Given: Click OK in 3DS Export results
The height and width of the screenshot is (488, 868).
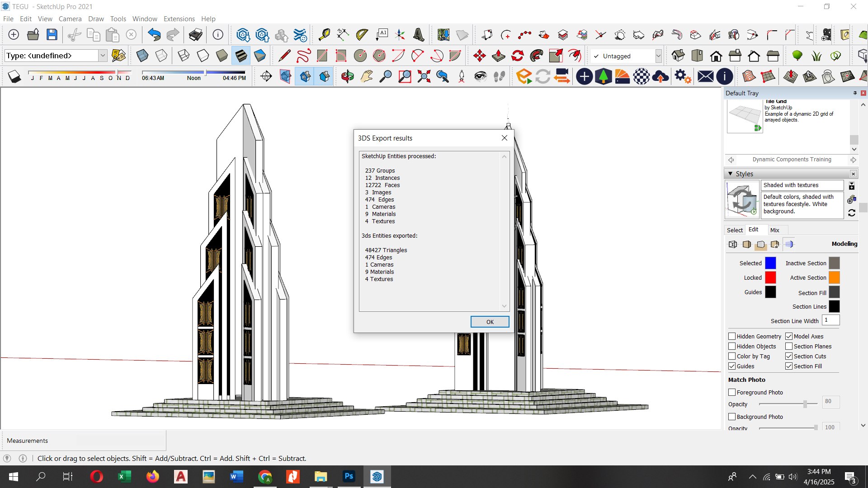Looking at the screenshot, I should [x=490, y=322].
